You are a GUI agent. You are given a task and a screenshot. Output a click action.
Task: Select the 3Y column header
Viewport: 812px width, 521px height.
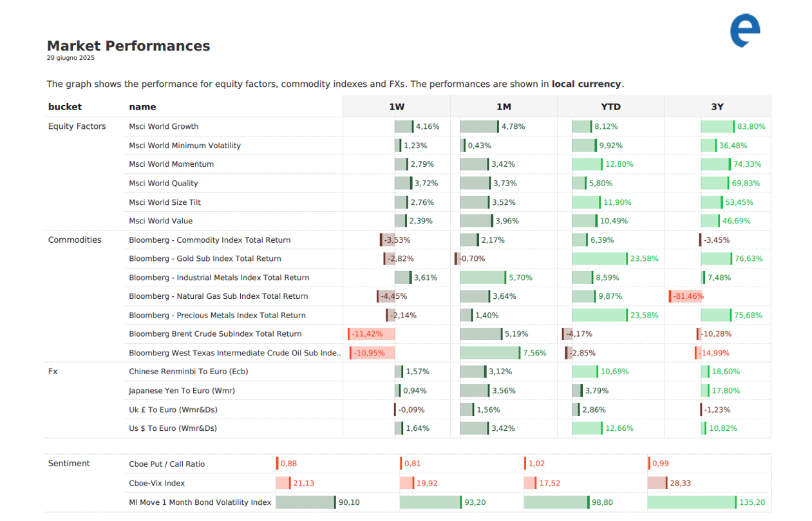tap(717, 107)
